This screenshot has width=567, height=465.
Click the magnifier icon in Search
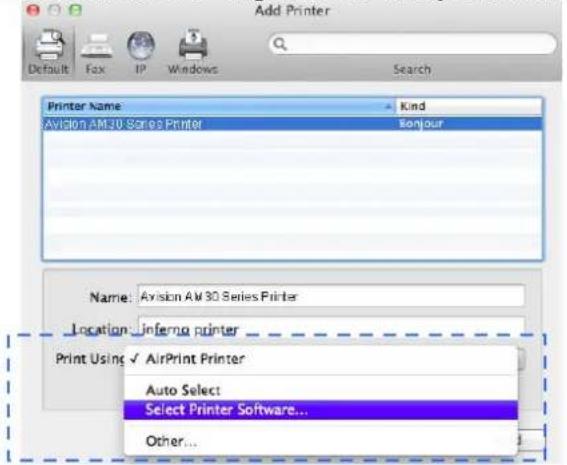click(280, 44)
